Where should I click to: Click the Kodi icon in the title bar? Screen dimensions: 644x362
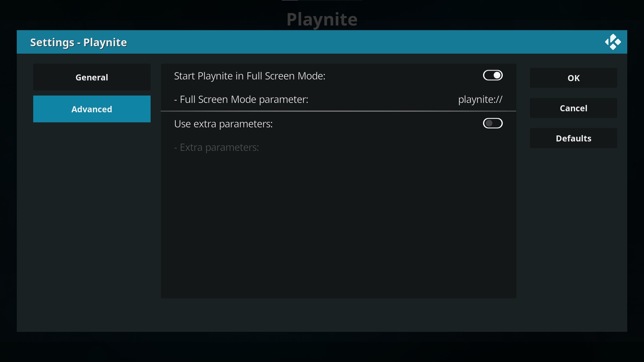(612, 42)
